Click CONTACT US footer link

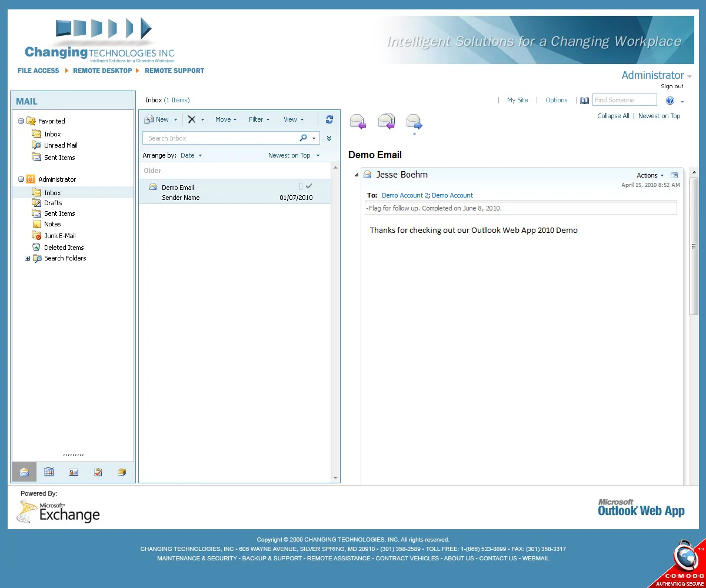[498, 559]
